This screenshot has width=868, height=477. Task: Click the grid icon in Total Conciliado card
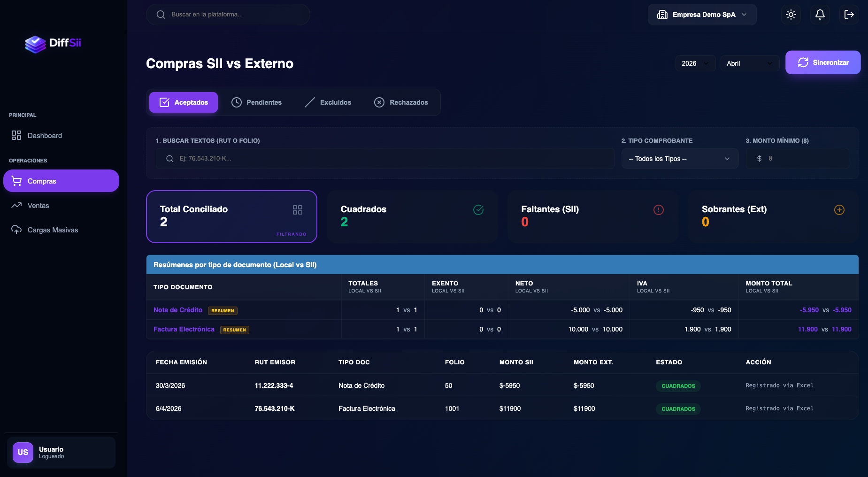[x=298, y=210]
